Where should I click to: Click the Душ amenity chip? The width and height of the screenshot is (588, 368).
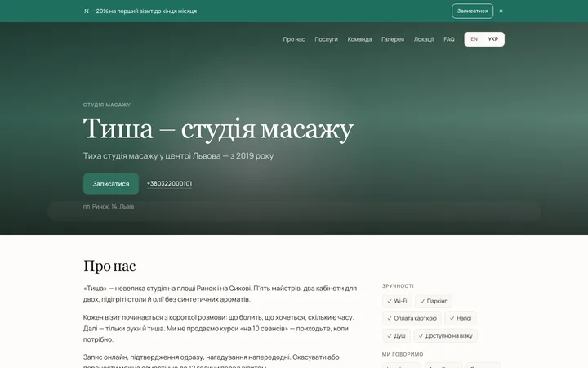pos(396,336)
